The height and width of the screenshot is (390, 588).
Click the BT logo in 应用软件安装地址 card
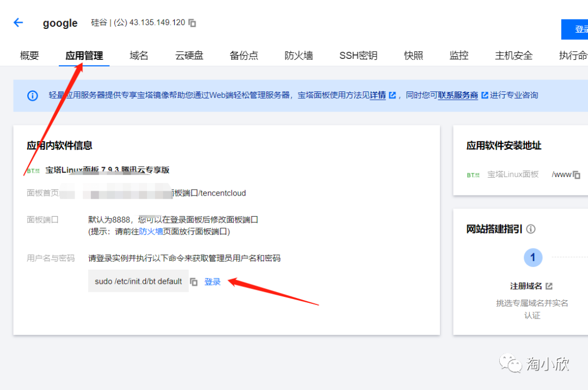click(x=473, y=175)
